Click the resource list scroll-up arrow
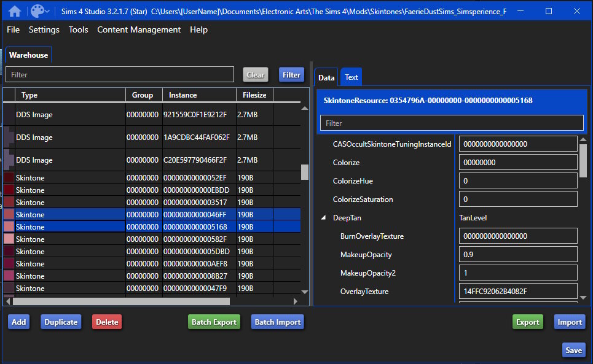Image resolution: width=593 pixels, height=364 pixels. (x=304, y=109)
